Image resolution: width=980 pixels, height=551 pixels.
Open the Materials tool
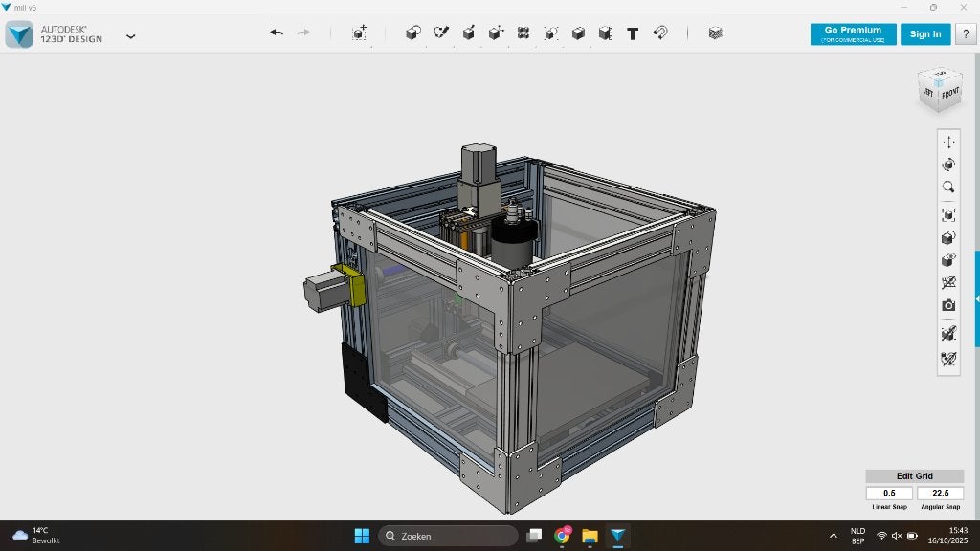(716, 33)
